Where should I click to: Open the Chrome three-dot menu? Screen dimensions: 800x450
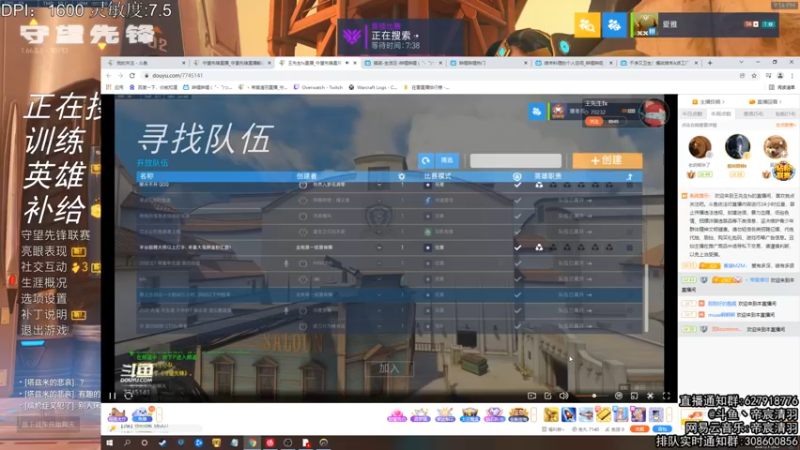792,76
